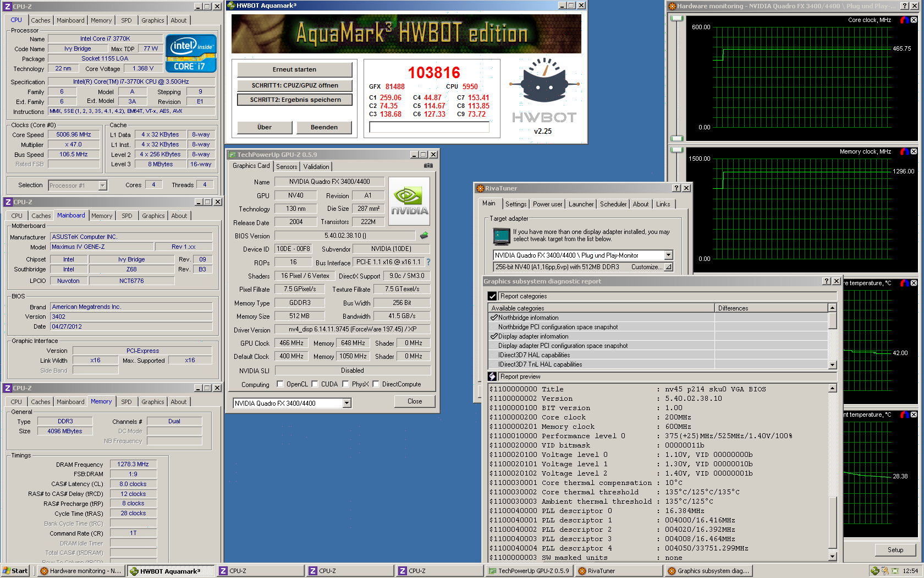Click the HWBOT Aquamark title bar icon
Screen dimensions: 924x578
tap(231, 6)
